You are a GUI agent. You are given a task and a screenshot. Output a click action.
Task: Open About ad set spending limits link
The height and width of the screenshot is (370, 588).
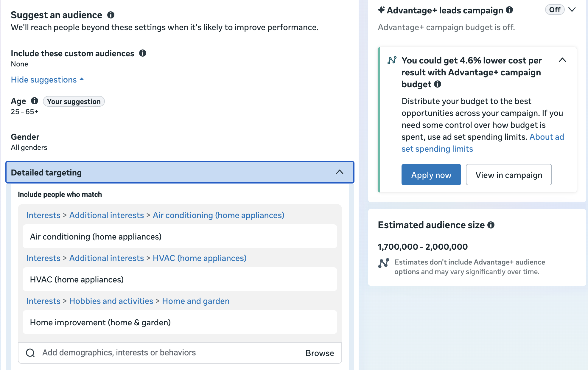pos(483,143)
